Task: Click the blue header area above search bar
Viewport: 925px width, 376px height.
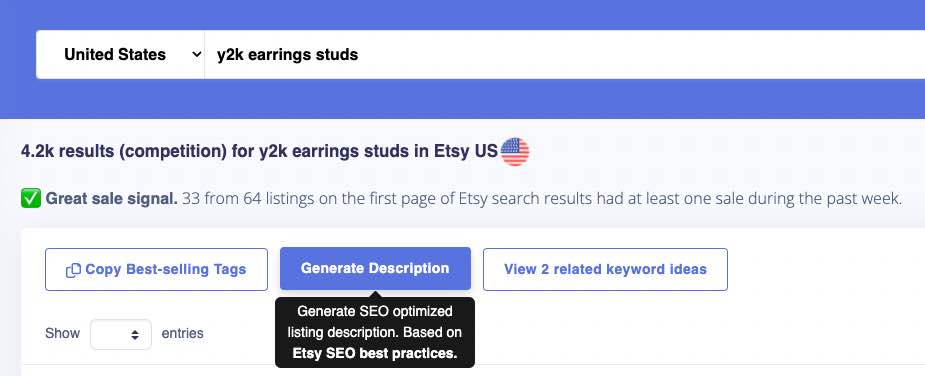Action: pyautogui.click(x=462, y=14)
